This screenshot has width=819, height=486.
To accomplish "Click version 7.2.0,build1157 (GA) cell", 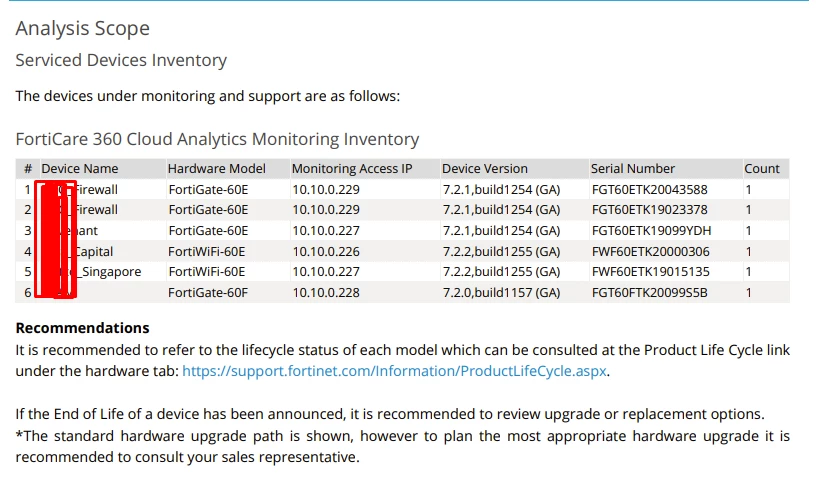I will point(501,293).
